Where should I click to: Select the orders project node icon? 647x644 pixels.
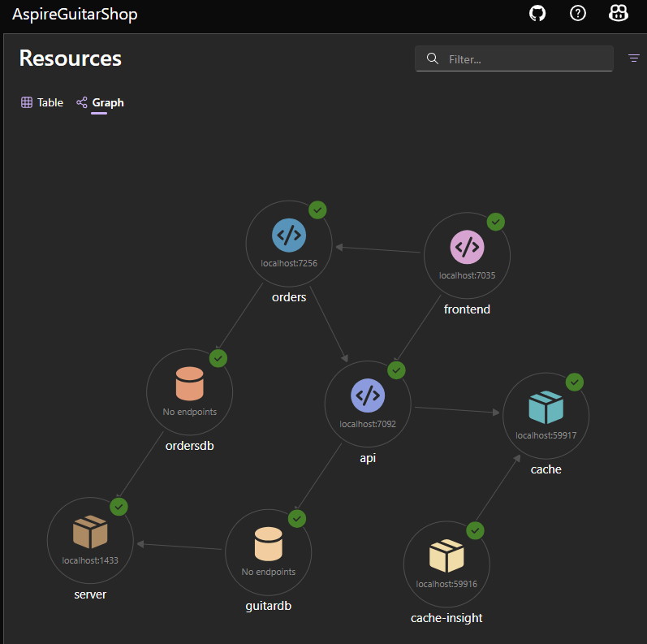coord(289,236)
